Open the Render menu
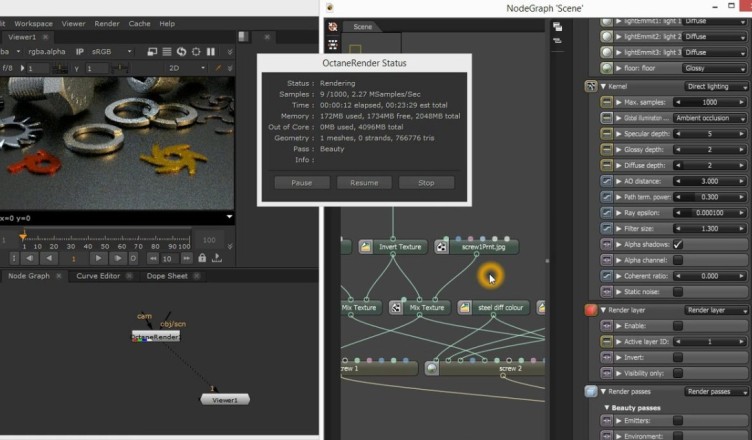752x440 pixels. [x=106, y=24]
